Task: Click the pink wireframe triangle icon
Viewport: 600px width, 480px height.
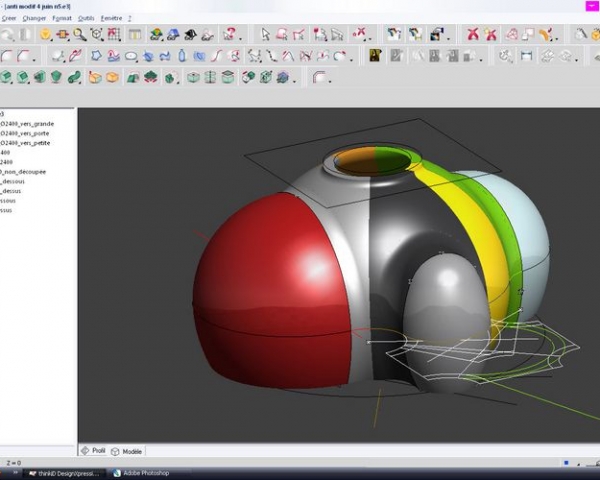Action: tap(511, 34)
